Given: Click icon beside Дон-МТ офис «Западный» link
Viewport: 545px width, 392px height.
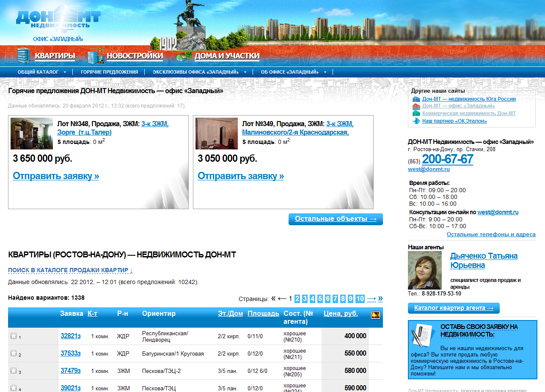Looking at the screenshot, I should pos(416,106).
